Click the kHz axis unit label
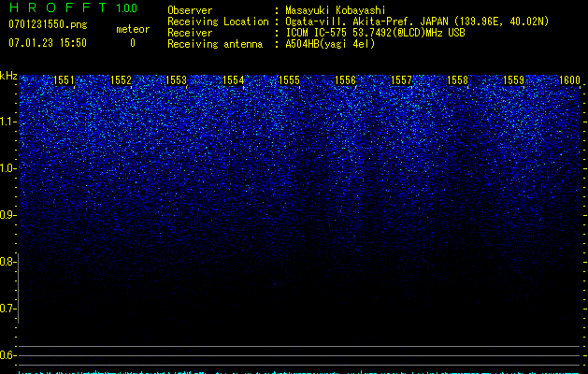 point(8,76)
